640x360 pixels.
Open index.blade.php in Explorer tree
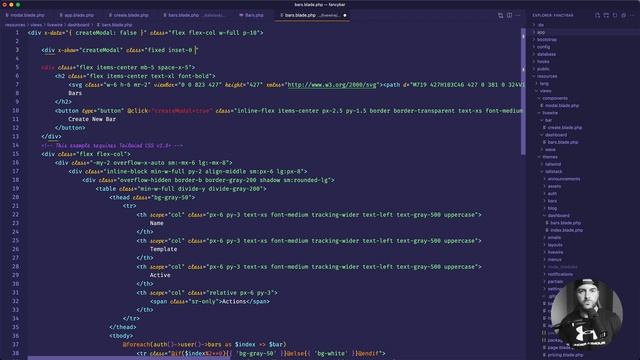(x=566, y=230)
